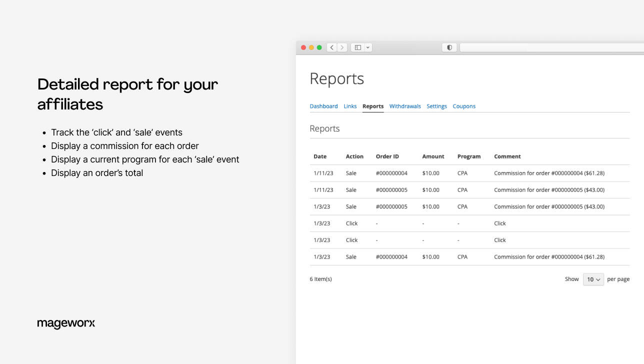Click the green fullscreen window button

[319, 47]
